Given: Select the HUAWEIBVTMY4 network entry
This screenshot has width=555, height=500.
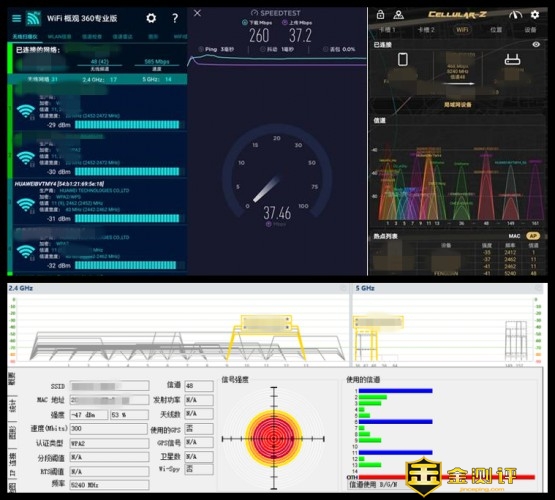Looking at the screenshot, I should coord(99,202).
